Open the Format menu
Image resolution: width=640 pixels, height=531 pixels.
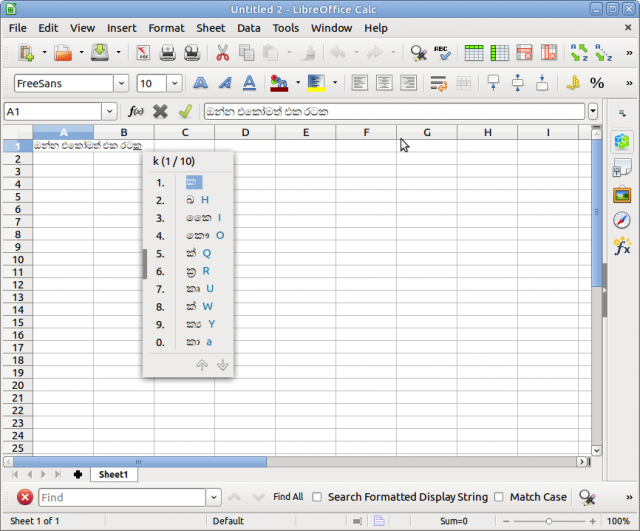(167, 28)
